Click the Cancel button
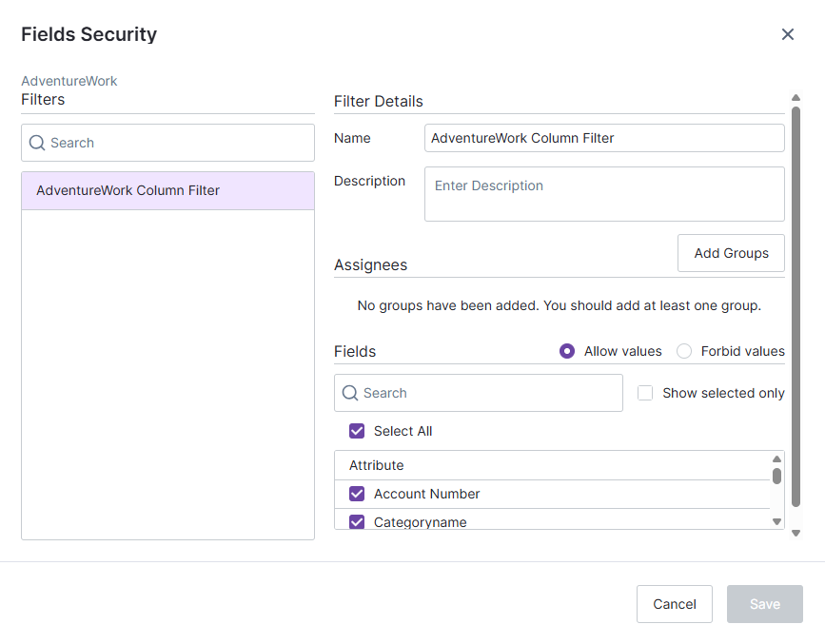The width and height of the screenshot is (825, 644). (x=675, y=604)
